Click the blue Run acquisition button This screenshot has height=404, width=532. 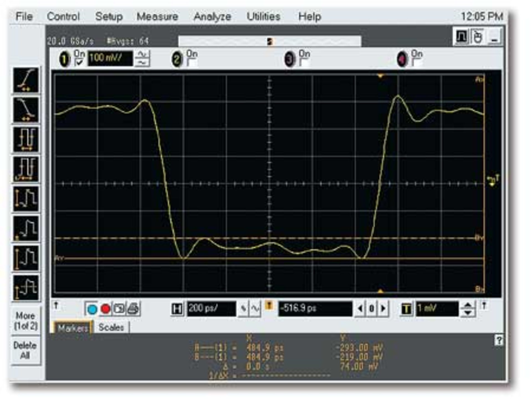[x=92, y=309]
